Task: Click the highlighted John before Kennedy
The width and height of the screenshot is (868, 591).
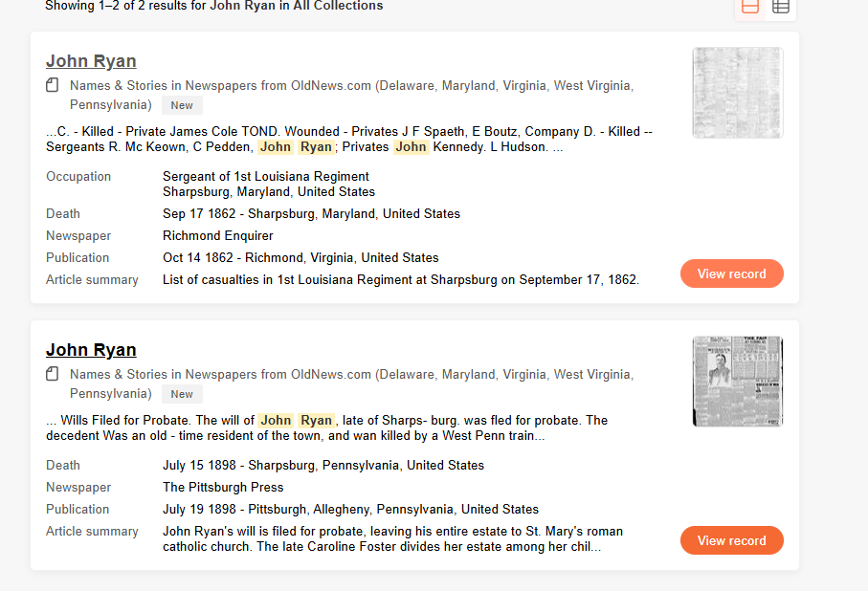Action: (x=412, y=146)
